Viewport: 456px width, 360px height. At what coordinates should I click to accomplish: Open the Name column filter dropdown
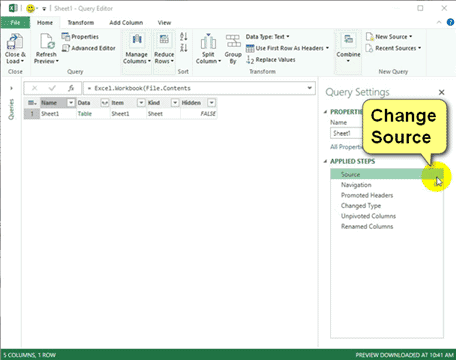click(71, 103)
